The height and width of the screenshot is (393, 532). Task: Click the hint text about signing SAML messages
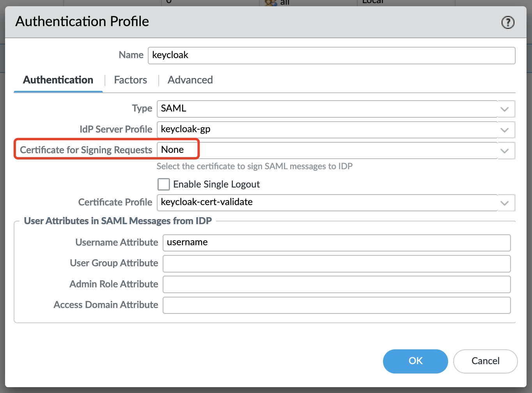255,166
